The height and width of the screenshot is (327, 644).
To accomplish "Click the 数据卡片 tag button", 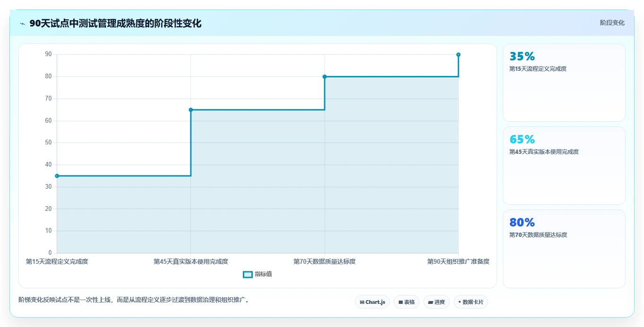I will pos(471,302).
